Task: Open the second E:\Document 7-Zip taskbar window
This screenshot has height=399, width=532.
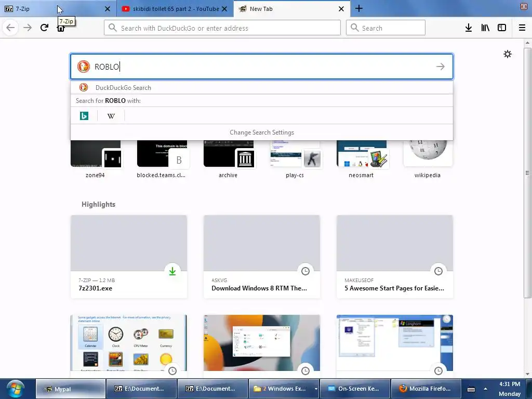Action: 212,389
